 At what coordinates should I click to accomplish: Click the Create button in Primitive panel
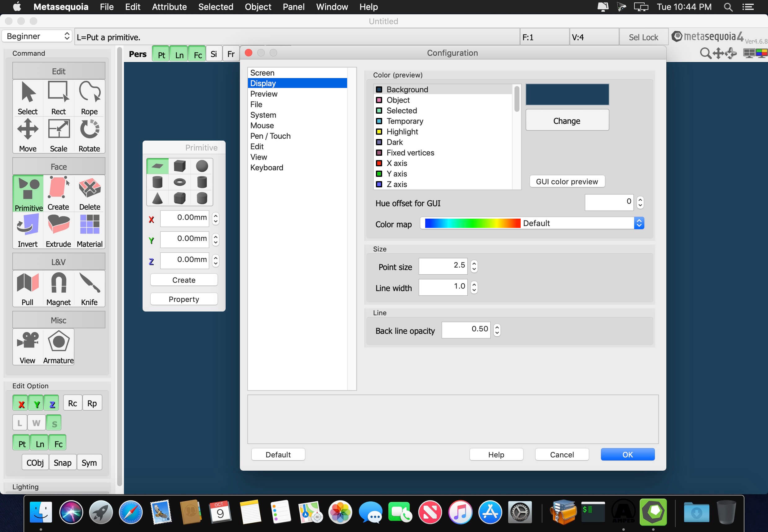(184, 280)
